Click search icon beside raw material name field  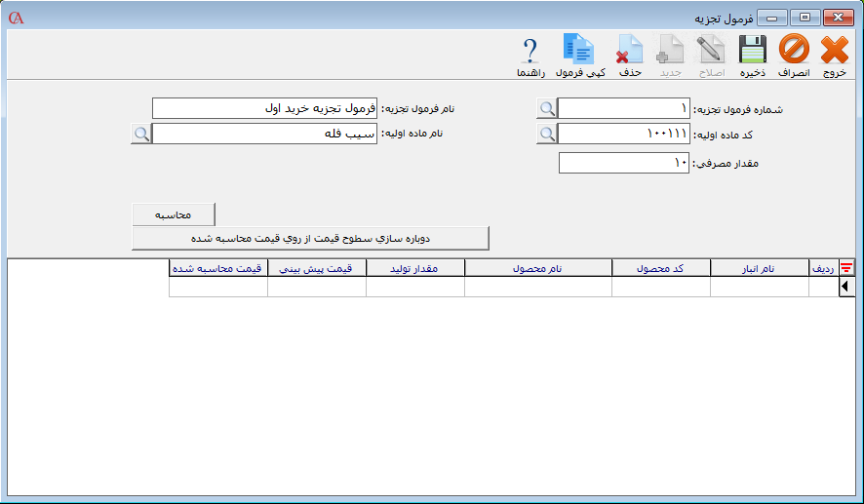point(141,134)
